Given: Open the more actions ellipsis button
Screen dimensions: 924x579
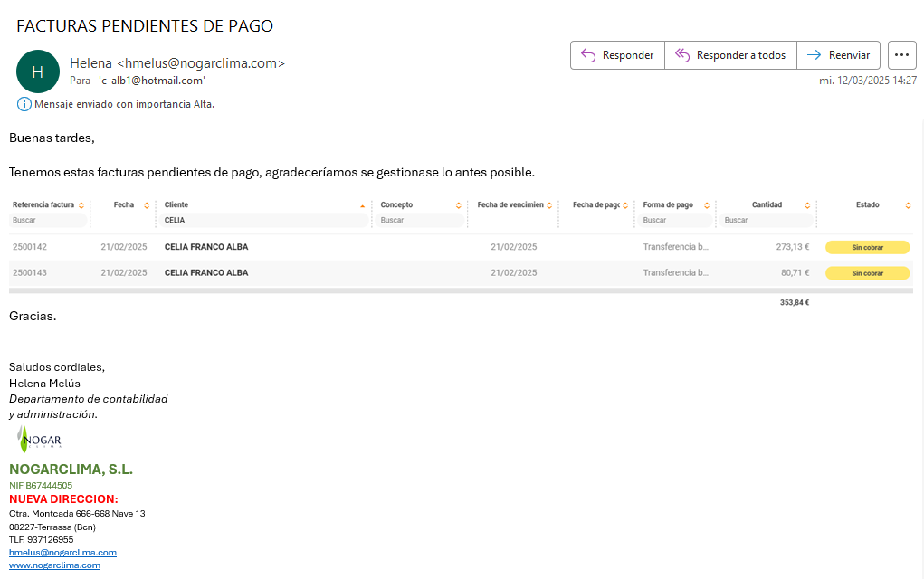Looking at the screenshot, I should [x=901, y=55].
